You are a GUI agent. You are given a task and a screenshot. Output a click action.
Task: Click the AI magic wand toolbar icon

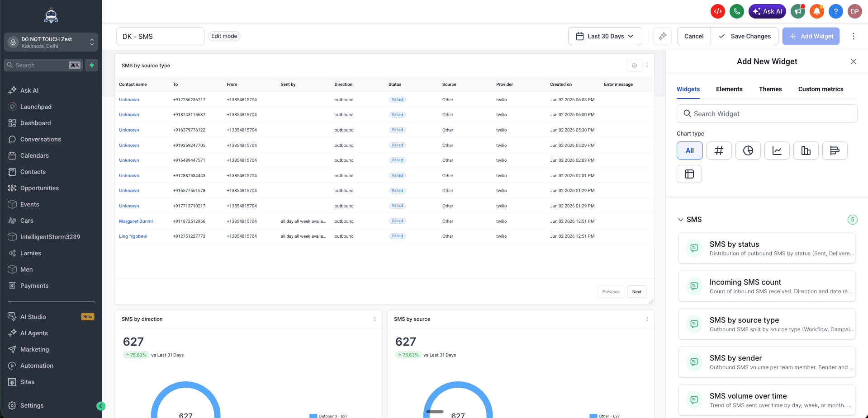tap(662, 36)
